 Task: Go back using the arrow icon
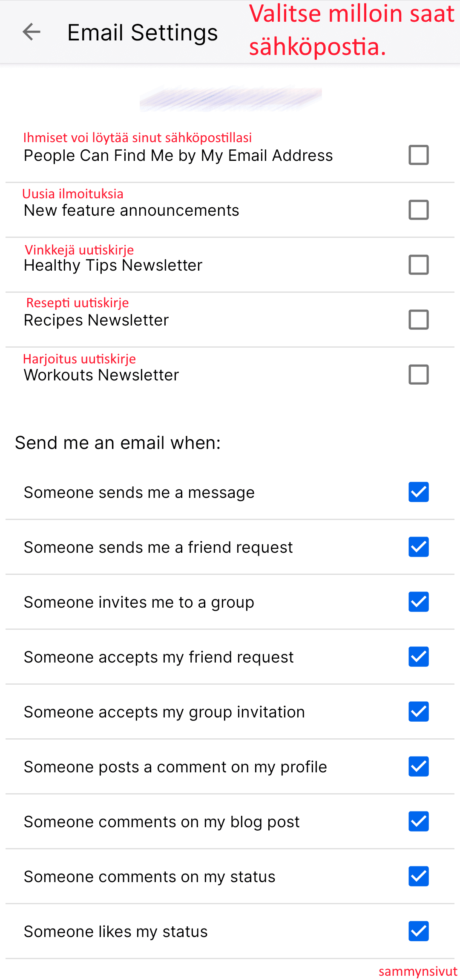click(32, 32)
